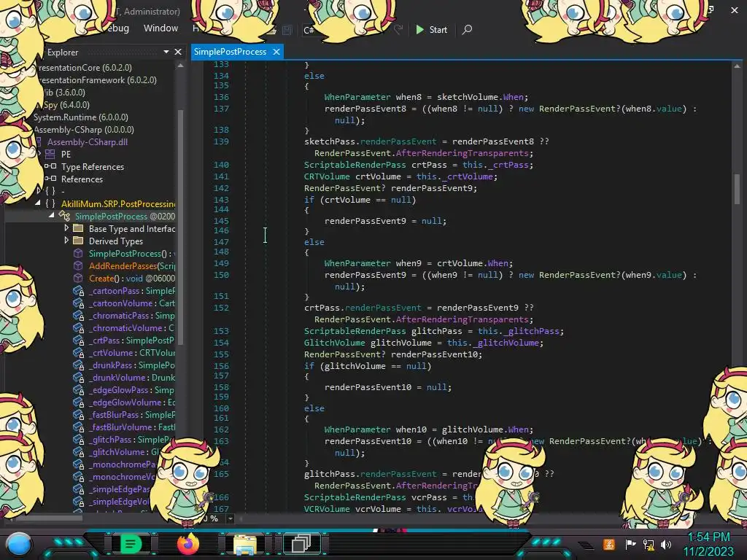Click the _chromaticPass field icon
The width and height of the screenshot is (747, 560).
(78, 315)
